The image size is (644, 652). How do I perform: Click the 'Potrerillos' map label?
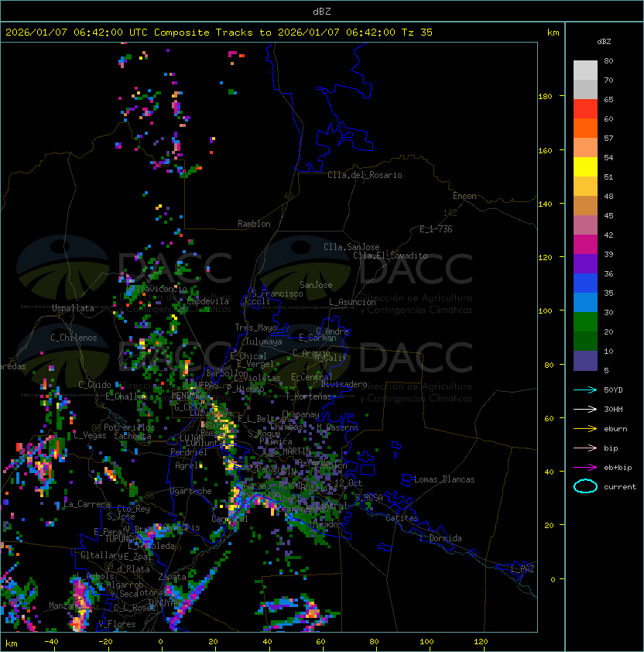pos(129,427)
